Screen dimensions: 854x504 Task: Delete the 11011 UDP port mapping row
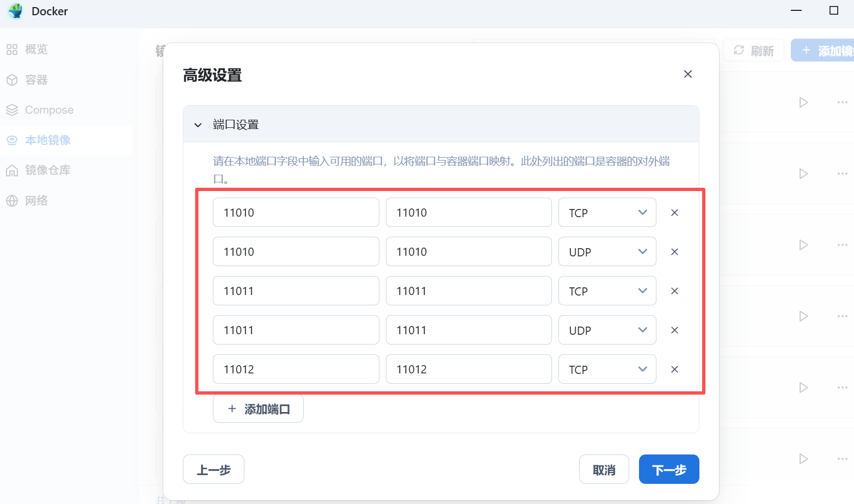[x=674, y=330]
